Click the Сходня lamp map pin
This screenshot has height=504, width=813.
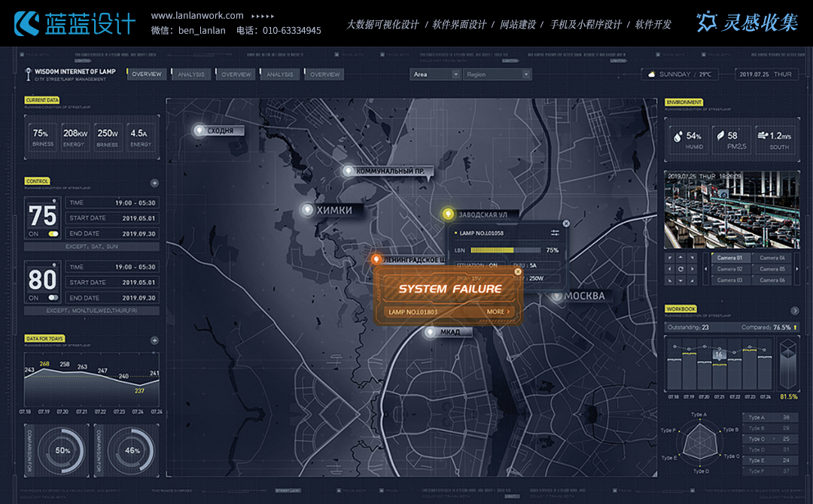[199, 130]
